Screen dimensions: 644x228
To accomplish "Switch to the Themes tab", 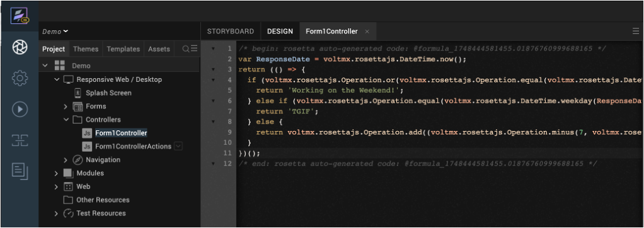I will (86, 49).
